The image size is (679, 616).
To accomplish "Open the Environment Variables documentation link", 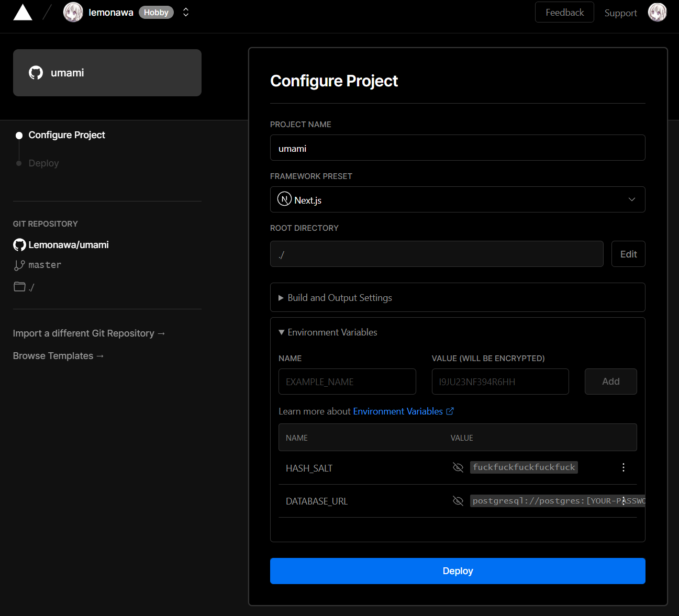I will (403, 411).
